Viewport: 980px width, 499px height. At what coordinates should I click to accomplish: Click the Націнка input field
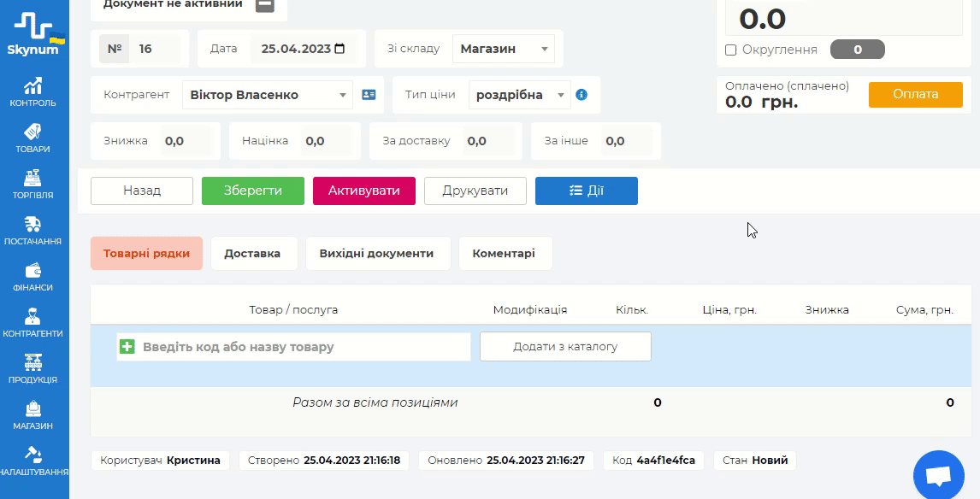pos(327,141)
